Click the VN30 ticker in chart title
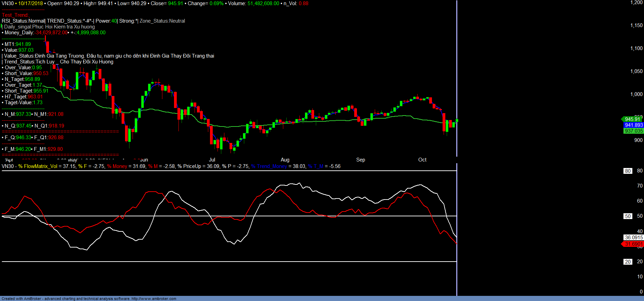This screenshot has width=644, height=301. pyautogui.click(x=8, y=3)
